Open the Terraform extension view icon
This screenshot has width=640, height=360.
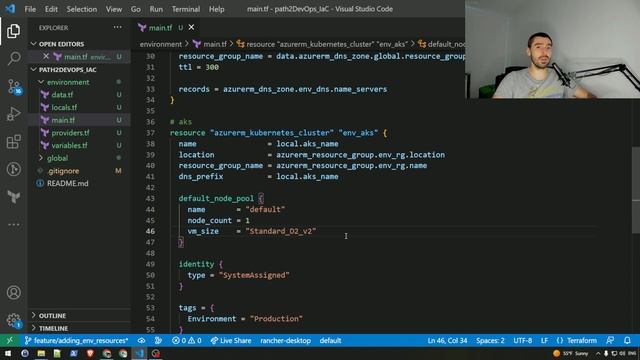coord(13,197)
